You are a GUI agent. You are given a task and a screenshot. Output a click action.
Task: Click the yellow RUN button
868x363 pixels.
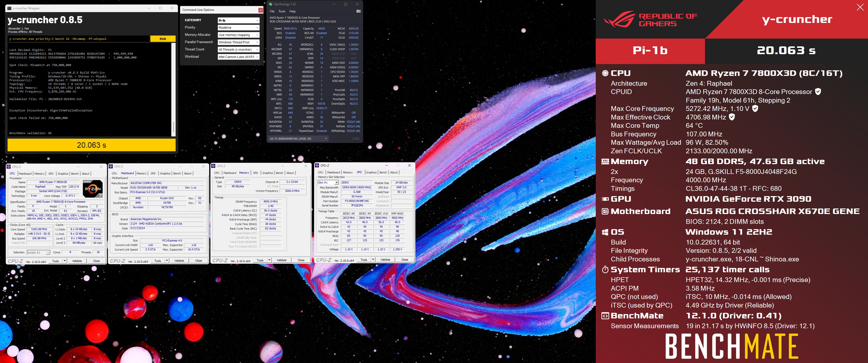(x=163, y=39)
